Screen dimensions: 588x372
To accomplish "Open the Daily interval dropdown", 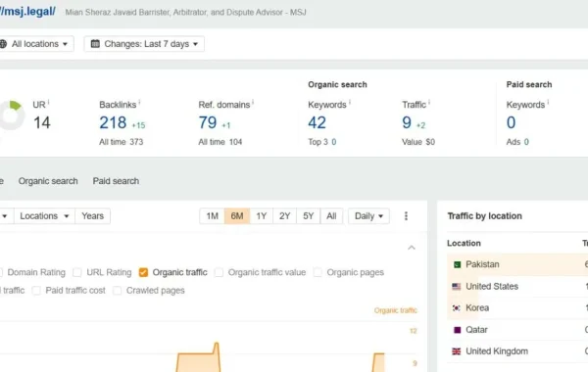I will coord(368,216).
